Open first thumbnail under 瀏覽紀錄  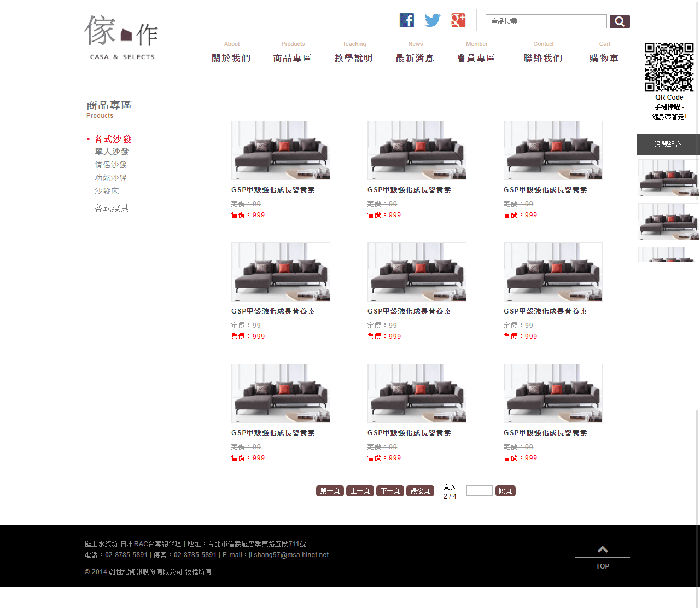[668, 178]
